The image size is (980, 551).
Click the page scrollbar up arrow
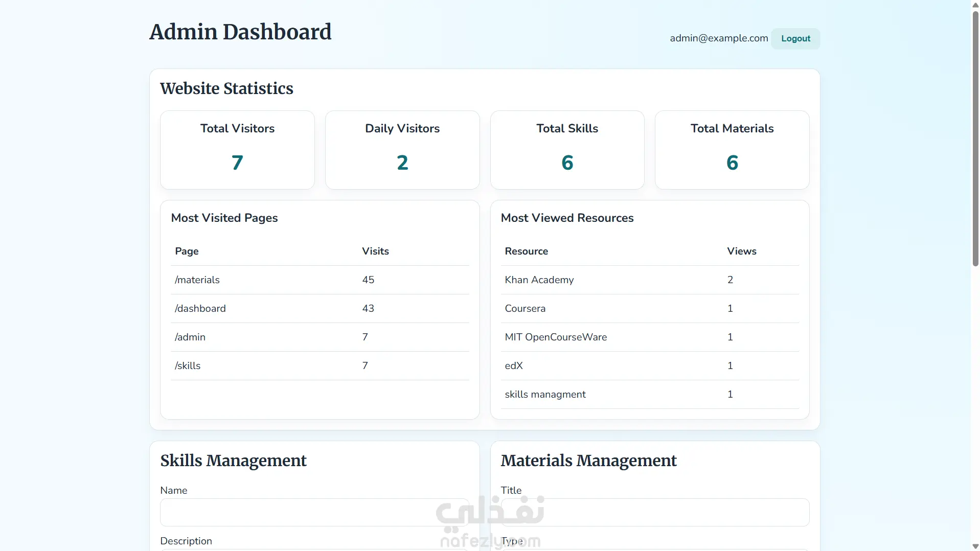pos(975,4)
